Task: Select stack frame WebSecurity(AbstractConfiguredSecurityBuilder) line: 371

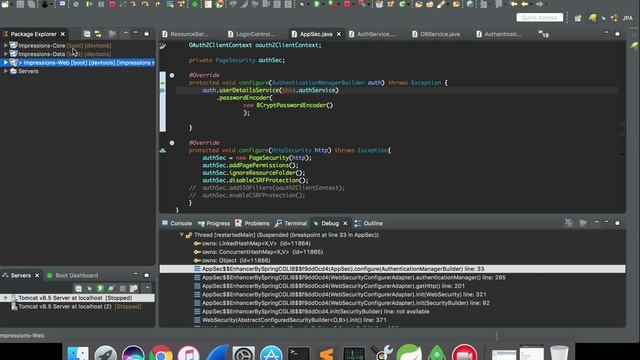Action: click(x=290, y=320)
